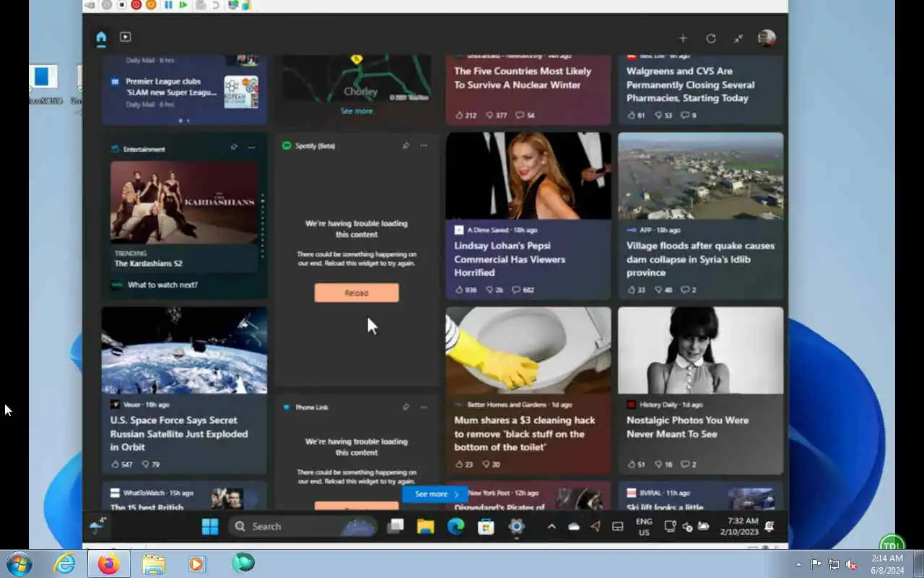The height and width of the screenshot is (578, 924).
Task: Launch Microsoft Edge from Windows 11 taskbar
Action: click(x=456, y=527)
